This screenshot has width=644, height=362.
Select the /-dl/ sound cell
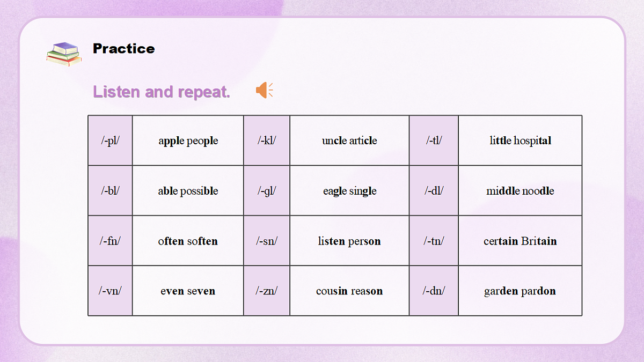pos(434,190)
